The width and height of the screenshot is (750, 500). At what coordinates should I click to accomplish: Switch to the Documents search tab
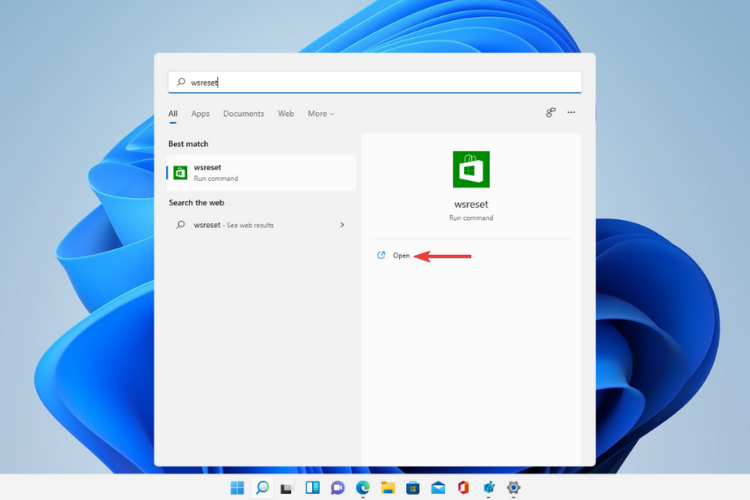(x=243, y=114)
